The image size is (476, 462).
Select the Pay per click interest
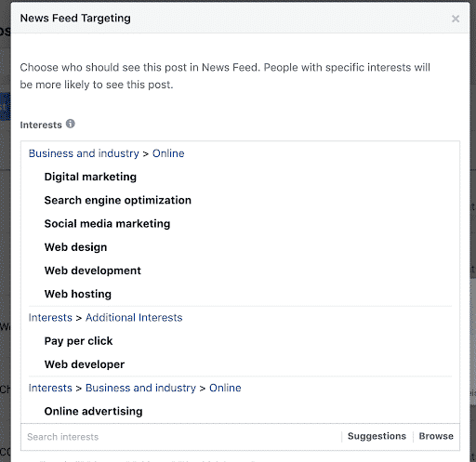pyautogui.click(x=78, y=341)
